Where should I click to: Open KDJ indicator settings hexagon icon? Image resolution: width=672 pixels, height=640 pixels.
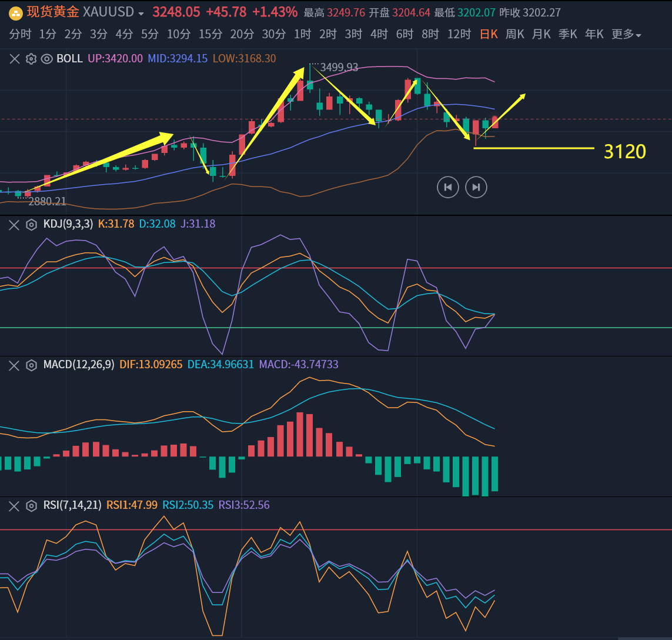pos(31,225)
